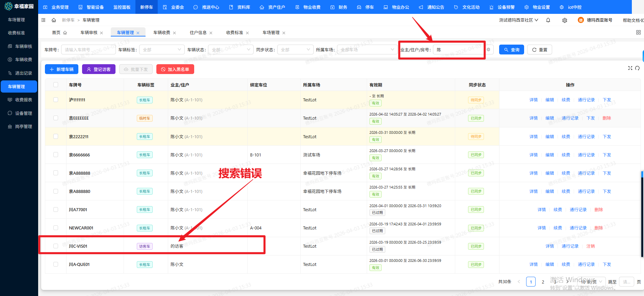Viewport: 644px width, 296px height.
Task: Click the refresh icon above table
Action: pyautogui.click(x=637, y=68)
